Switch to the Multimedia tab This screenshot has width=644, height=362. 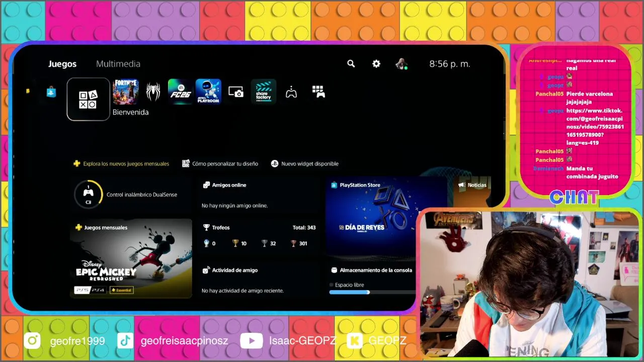tap(118, 64)
